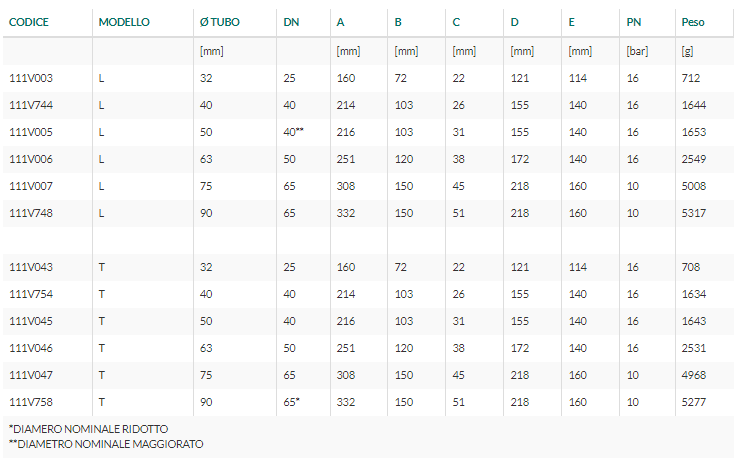Click the DIAMERO NOMINALE RIDOTTO footnote

tap(88, 429)
